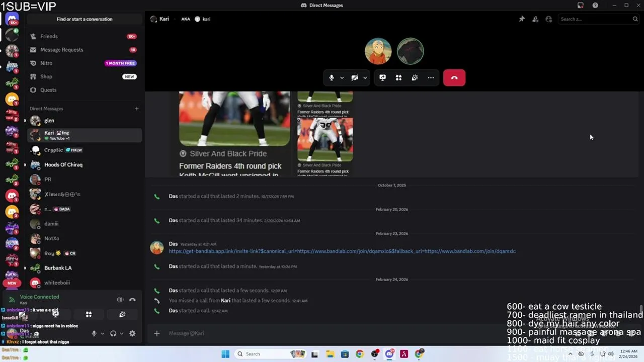
Task: Toggle camera in call controls
Action: (355, 77)
